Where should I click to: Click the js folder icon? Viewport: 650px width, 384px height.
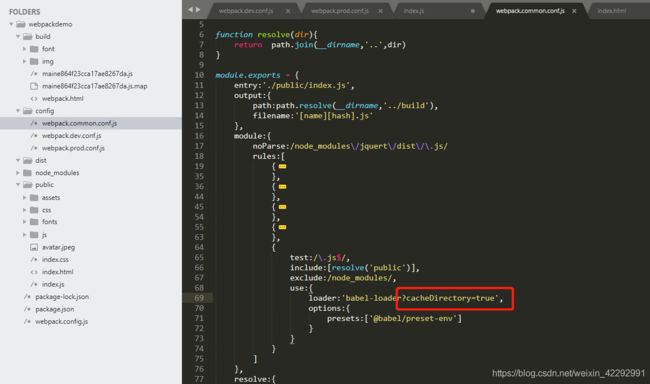[x=34, y=235]
